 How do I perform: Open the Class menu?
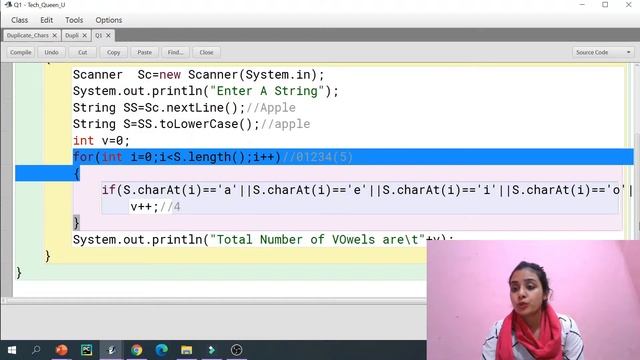pyautogui.click(x=19, y=20)
